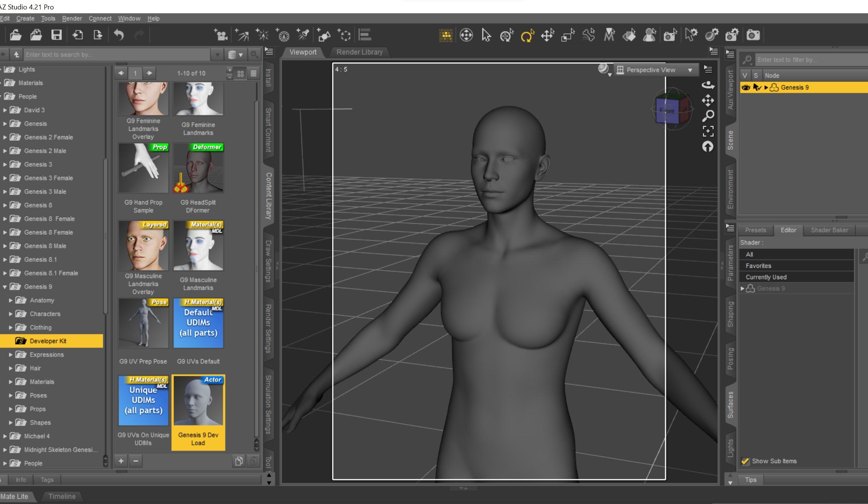
Task: Select the Rotate tool in toolbar
Action: coord(527,35)
